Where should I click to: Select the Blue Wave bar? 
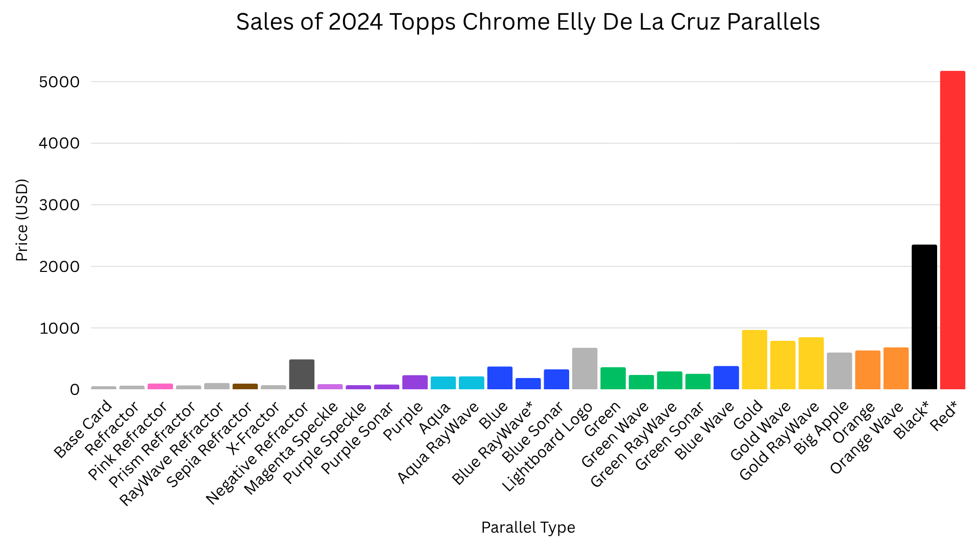726,378
